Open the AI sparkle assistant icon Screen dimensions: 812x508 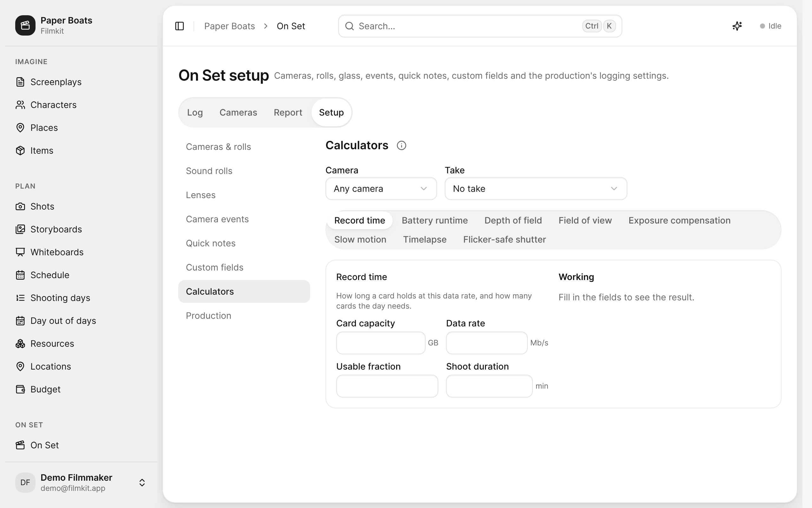(x=737, y=26)
